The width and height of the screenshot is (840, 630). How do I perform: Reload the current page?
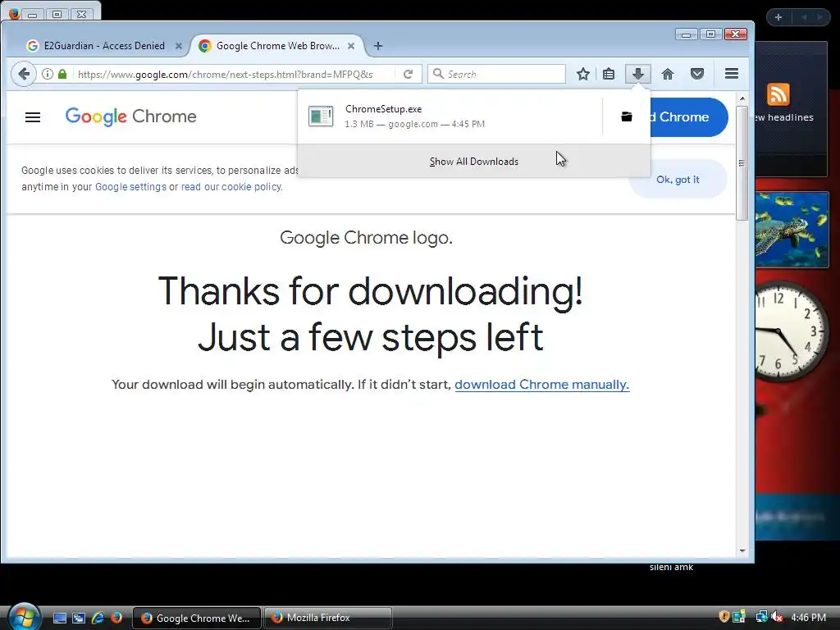pyautogui.click(x=409, y=74)
